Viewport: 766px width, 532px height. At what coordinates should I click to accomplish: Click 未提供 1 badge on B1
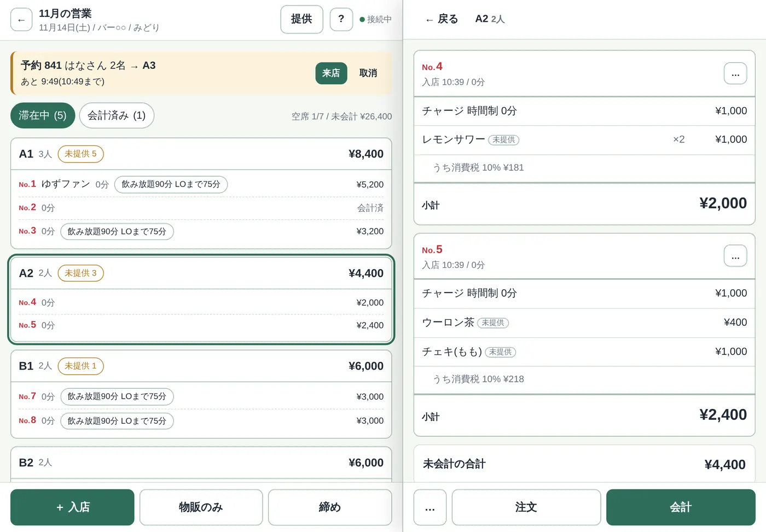coord(80,366)
